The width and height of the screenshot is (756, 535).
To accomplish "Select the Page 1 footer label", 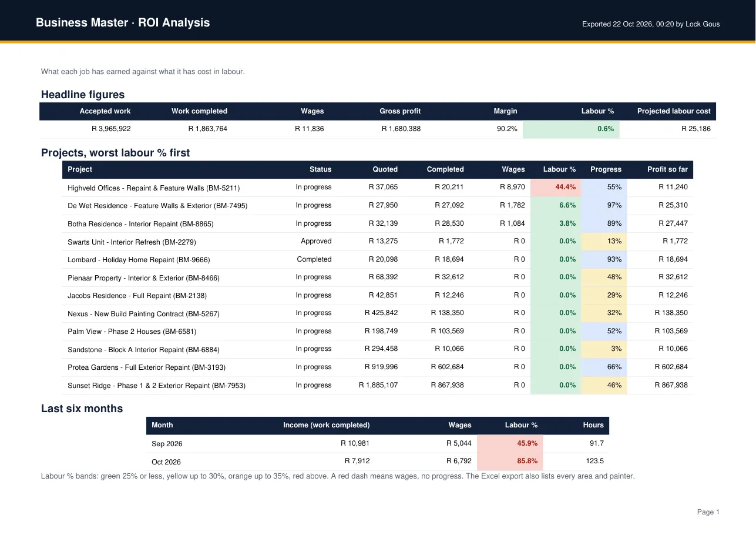I will pyautogui.click(x=708, y=512).
